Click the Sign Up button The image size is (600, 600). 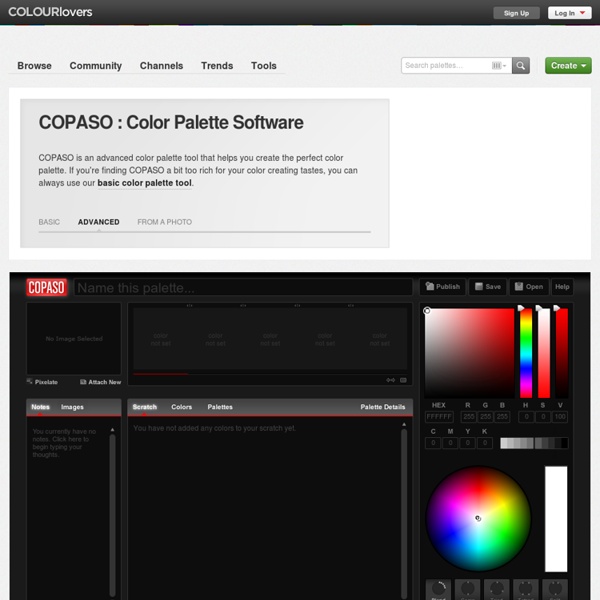click(517, 13)
